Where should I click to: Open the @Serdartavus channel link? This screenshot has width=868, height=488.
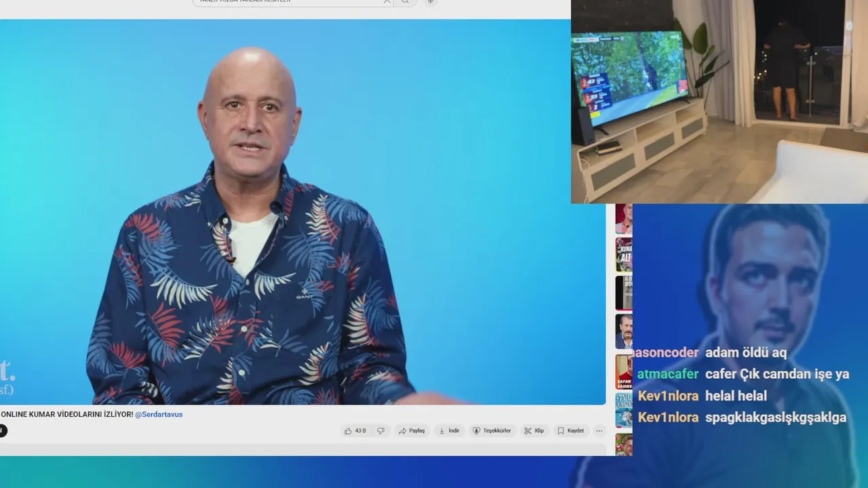(159, 414)
